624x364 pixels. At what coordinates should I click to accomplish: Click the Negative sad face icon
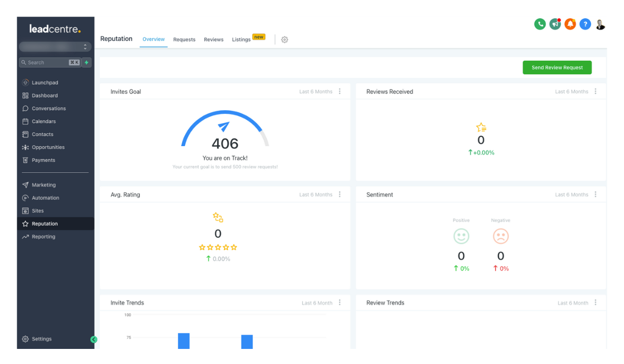(501, 237)
